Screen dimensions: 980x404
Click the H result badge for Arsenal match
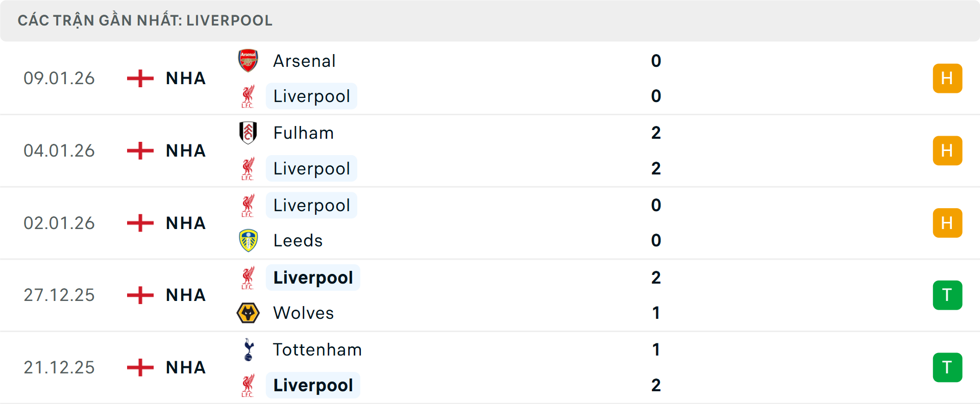click(x=947, y=78)
